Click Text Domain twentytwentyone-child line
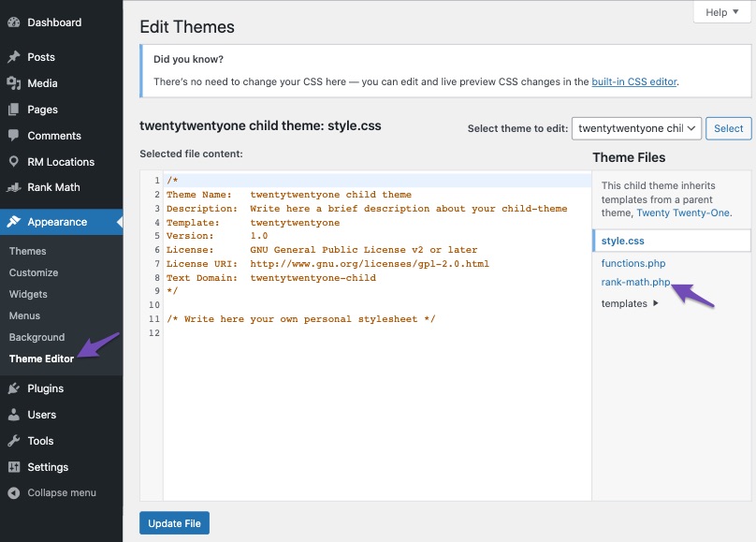The height and width of the screenshot is (542, 756). click(x=271, y=278)
